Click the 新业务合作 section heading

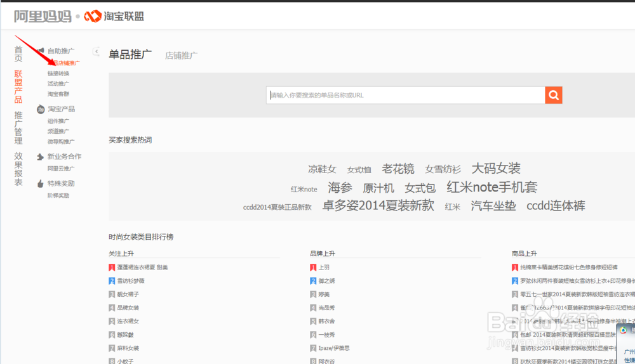tap(64, 157)
